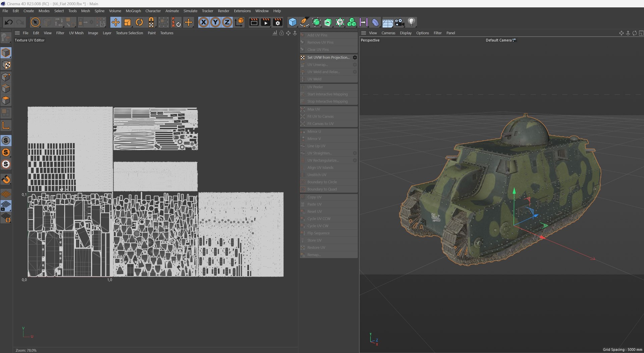Add a Cube primitive object

292,22
